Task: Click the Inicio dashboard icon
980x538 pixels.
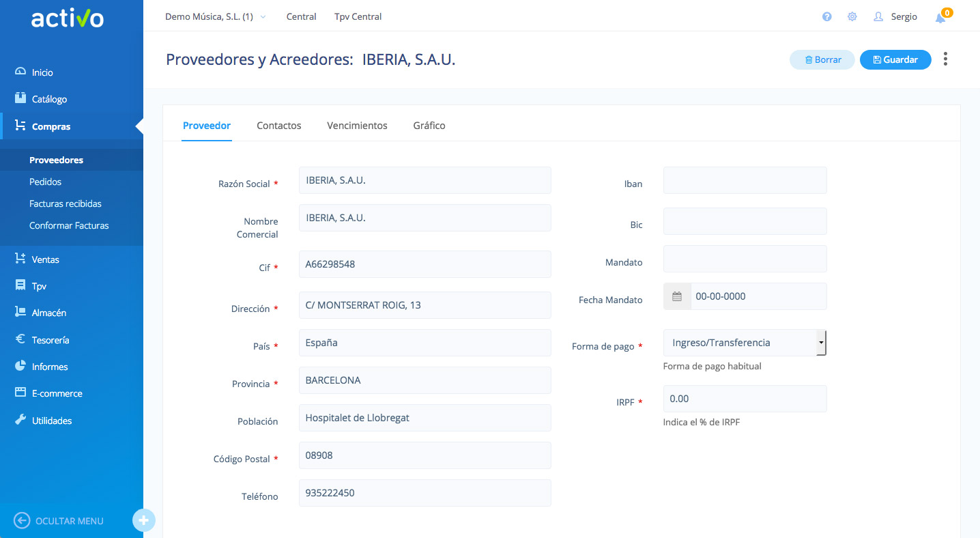Action: (x=20, y=72)
